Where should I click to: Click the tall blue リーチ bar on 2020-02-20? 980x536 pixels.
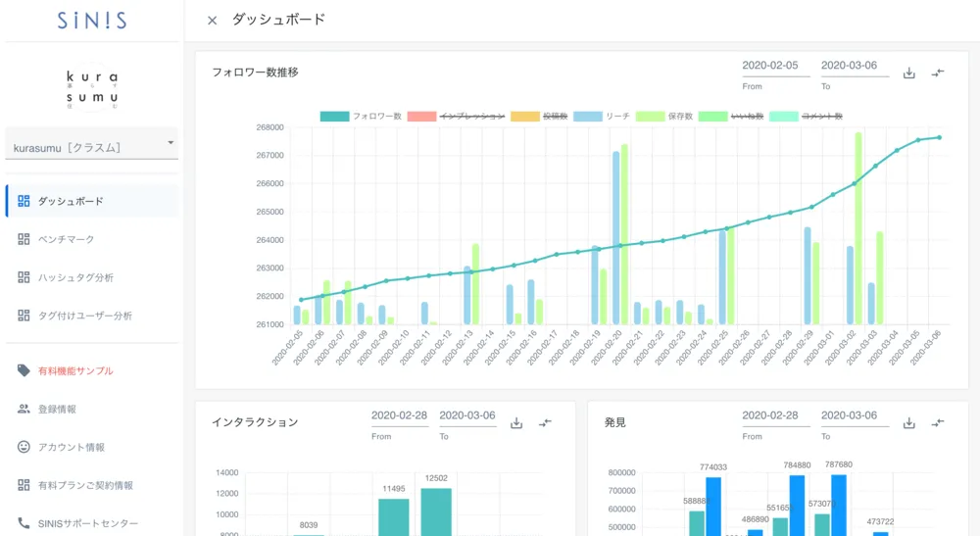click(616, 238)
